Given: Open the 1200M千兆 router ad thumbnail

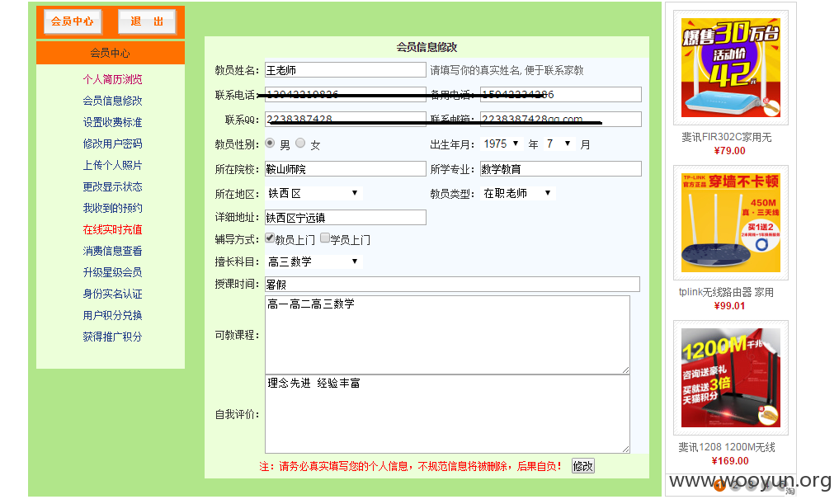Looking at the screenshot, I should 730,378.
